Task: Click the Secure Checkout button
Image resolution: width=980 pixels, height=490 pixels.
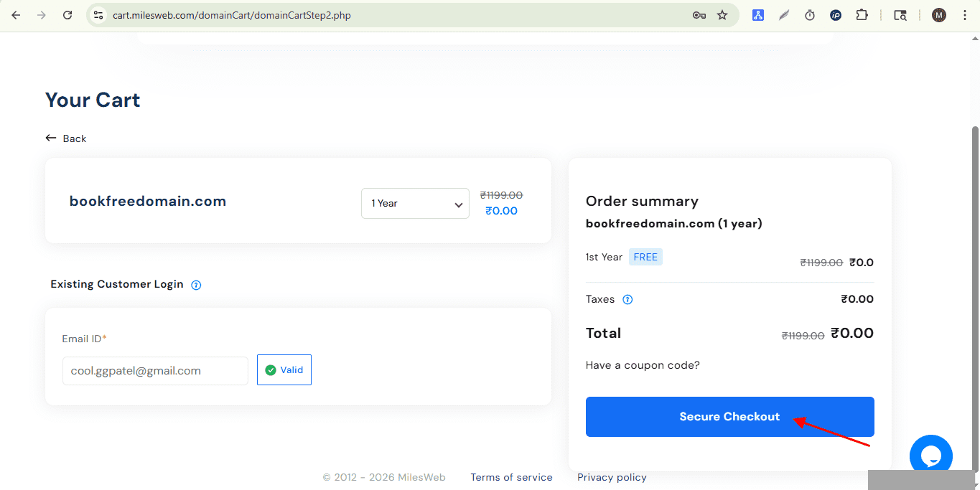Action: pos(729,416)
